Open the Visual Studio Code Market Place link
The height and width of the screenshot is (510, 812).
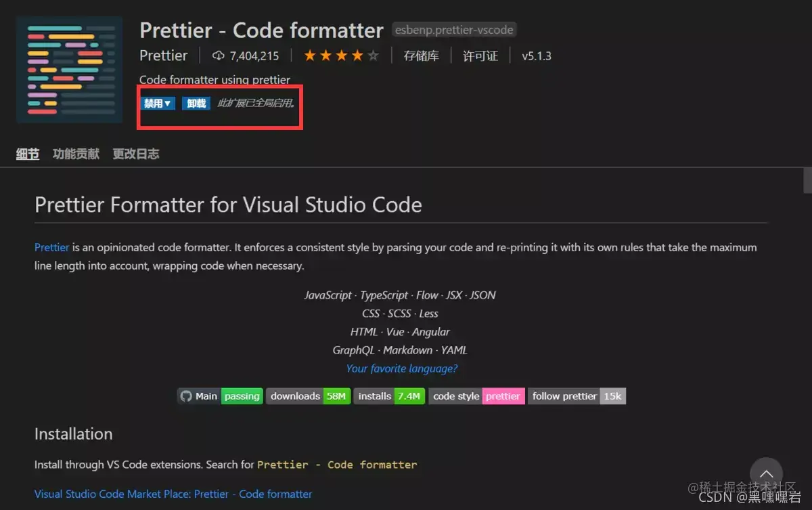point(173,494)
